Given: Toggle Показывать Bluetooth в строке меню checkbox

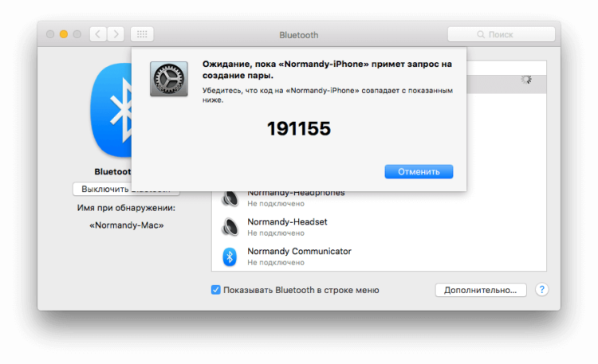Looking at the screenshot, I should (216, 290).
